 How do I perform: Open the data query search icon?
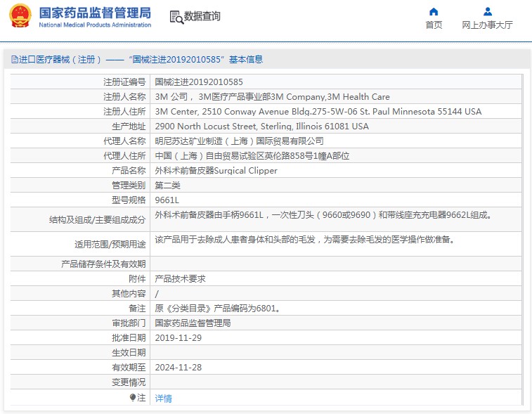tap(176, 18)
